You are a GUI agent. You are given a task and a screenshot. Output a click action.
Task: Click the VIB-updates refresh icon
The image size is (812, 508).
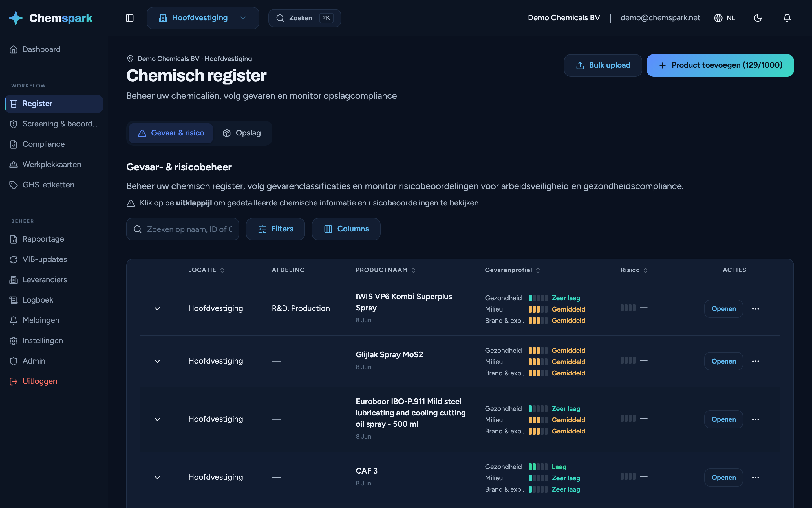(x=14, y=259)
